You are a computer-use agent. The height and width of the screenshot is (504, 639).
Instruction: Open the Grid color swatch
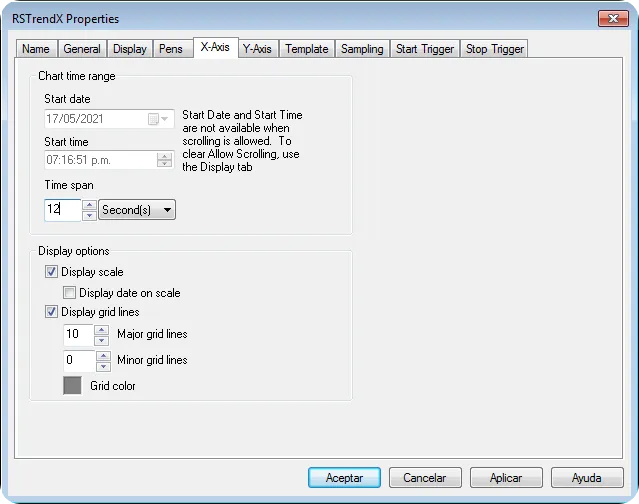(72, 385)
